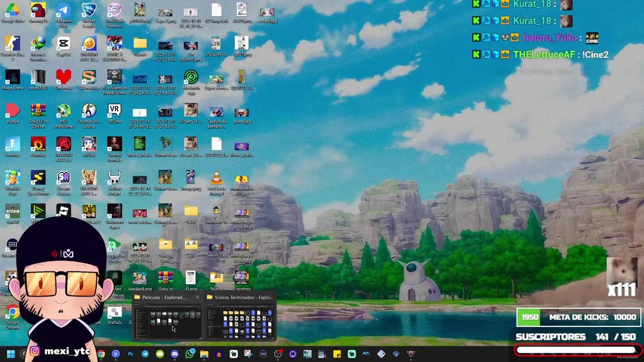Open WhatsApp from the taskbar
The height and width of the screenshot is (362, 644).
pyautogui.click(x=190, y=354)
